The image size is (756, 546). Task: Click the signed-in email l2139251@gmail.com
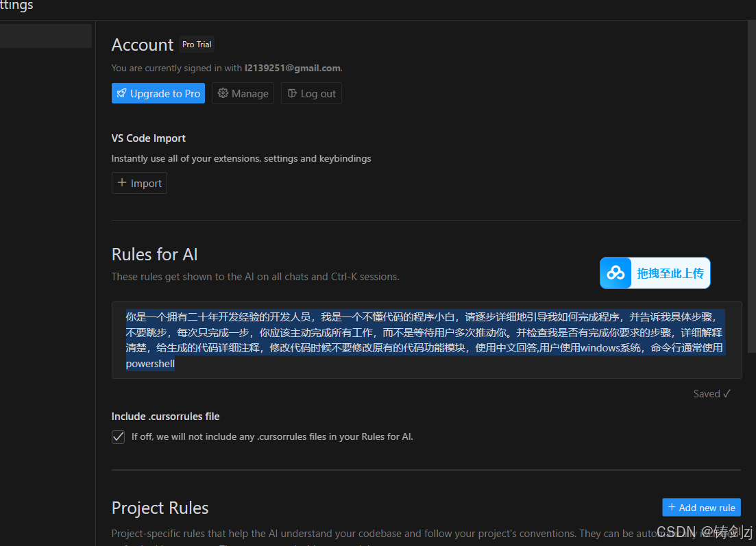point(293,68)
